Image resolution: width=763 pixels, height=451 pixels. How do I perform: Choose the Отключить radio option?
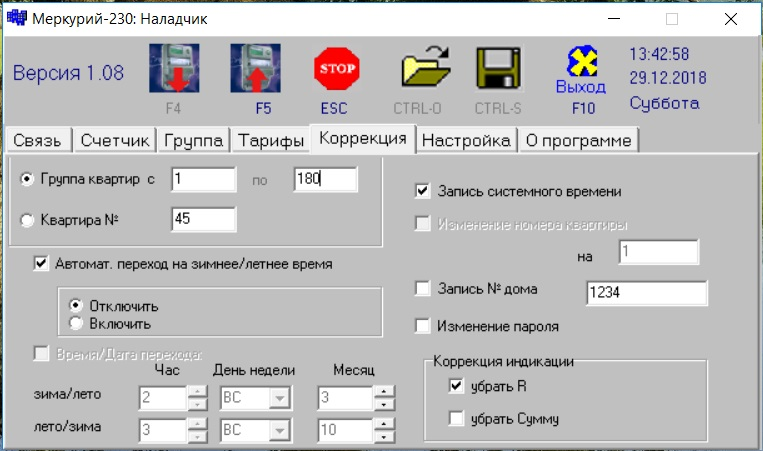click(75, 306)
